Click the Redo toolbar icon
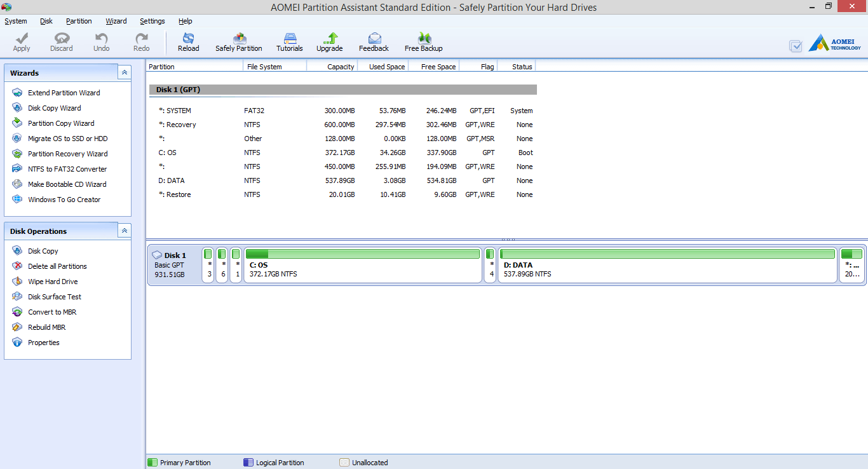The width and height of the screenshot is (868, 469). click(x=141, y=39)
